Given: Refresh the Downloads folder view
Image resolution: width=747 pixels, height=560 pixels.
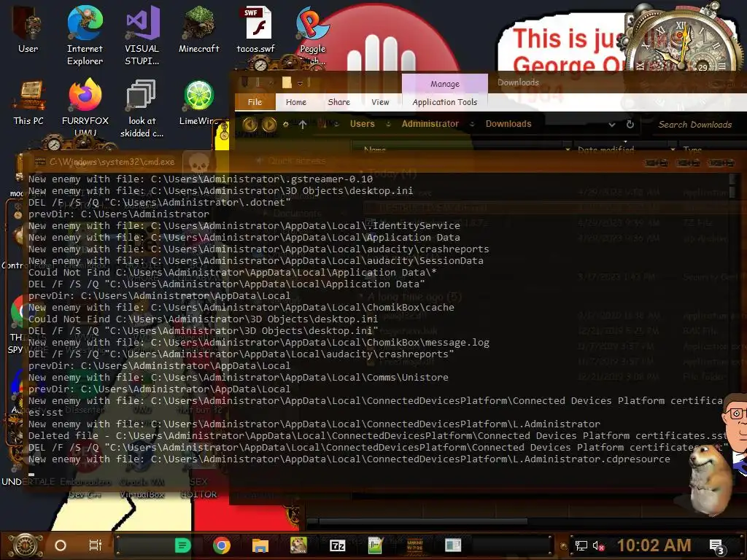Looking at the screenshot, I should (x=630, y=124).
